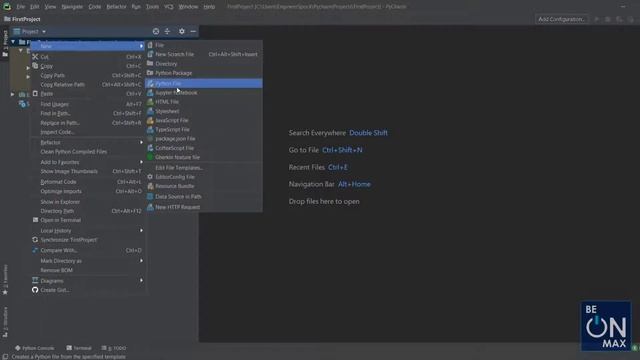Viewport: 640px width, 360px height.
Task: Click Add Configuration button
Action: click(562, 19)
